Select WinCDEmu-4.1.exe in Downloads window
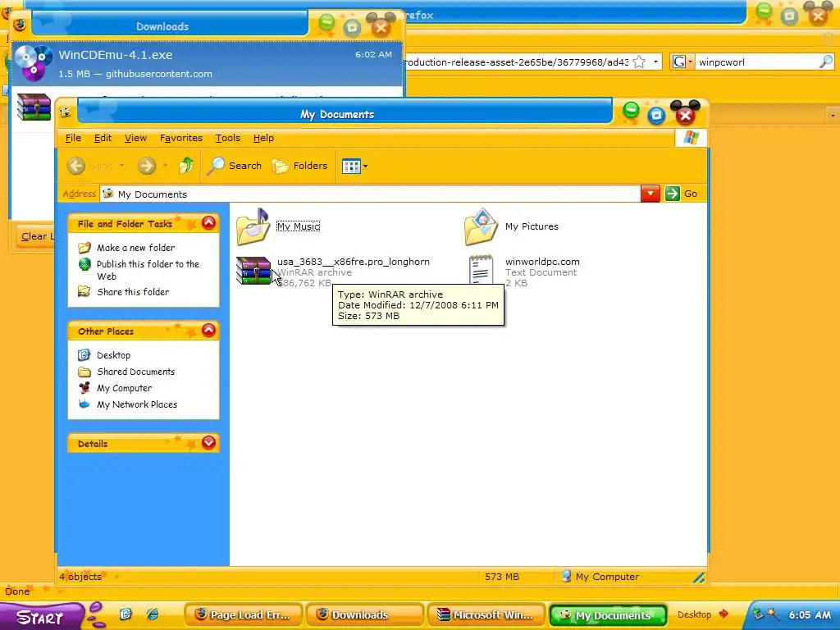Screen dimensions: 840x630 point(207,63)
